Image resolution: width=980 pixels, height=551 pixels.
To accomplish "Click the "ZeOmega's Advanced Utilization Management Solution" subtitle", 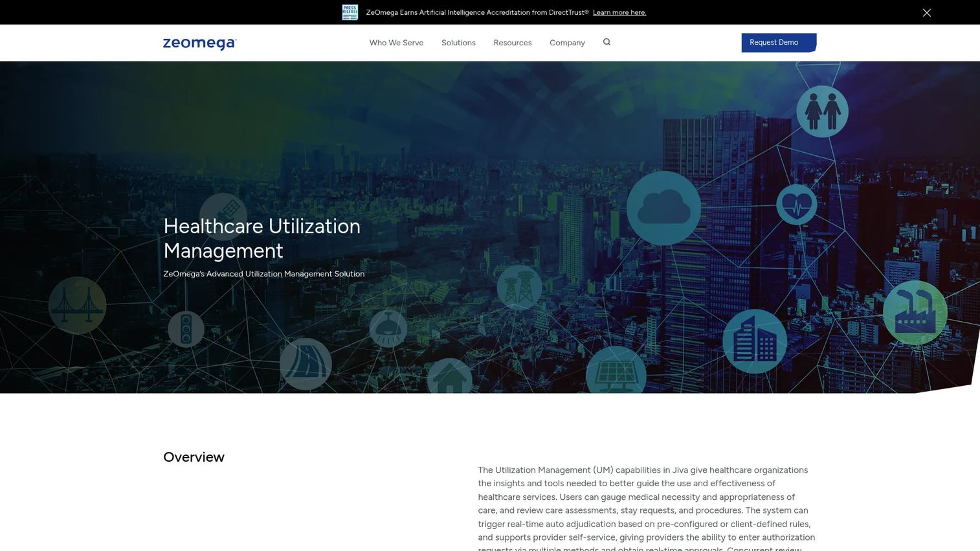I will (x=263, y=274).
